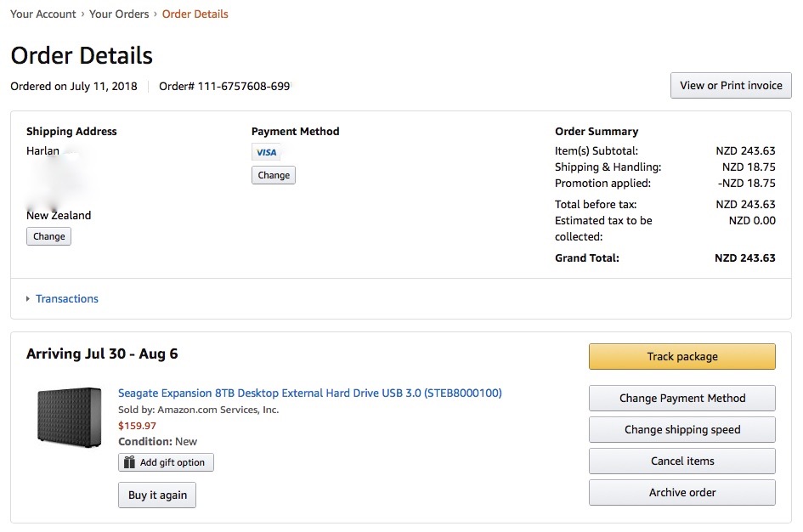The height and width of the screenshot is (532, 803).
Task: Archive this order
Action: tap(681, 492)
